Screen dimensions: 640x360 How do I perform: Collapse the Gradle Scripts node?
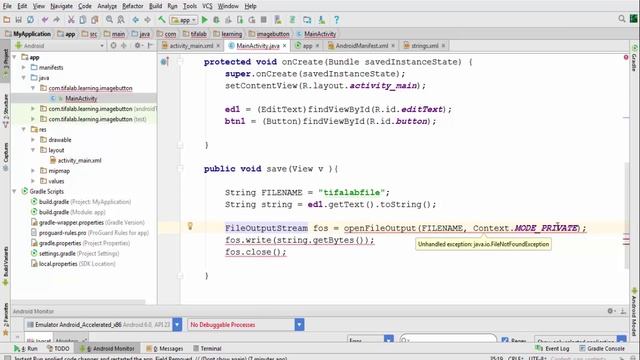pos(15,191)
